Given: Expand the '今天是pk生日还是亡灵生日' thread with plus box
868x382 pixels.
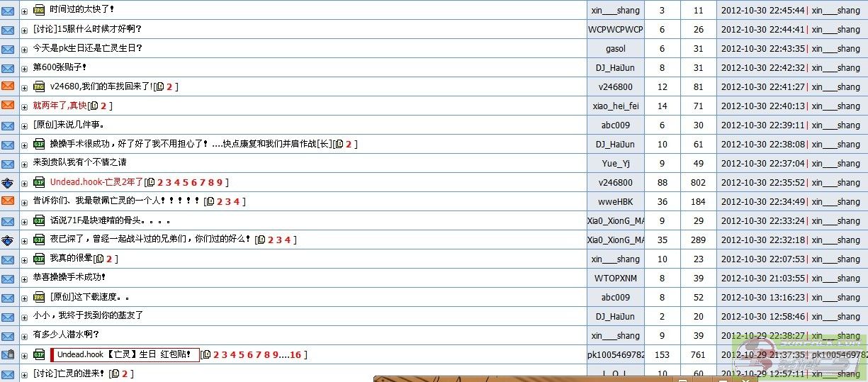Looking at the screenshot, I should pos(24,49).
